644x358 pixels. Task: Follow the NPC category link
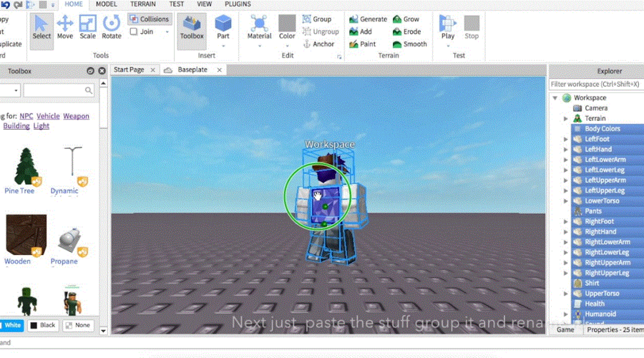tap(26, 116)
